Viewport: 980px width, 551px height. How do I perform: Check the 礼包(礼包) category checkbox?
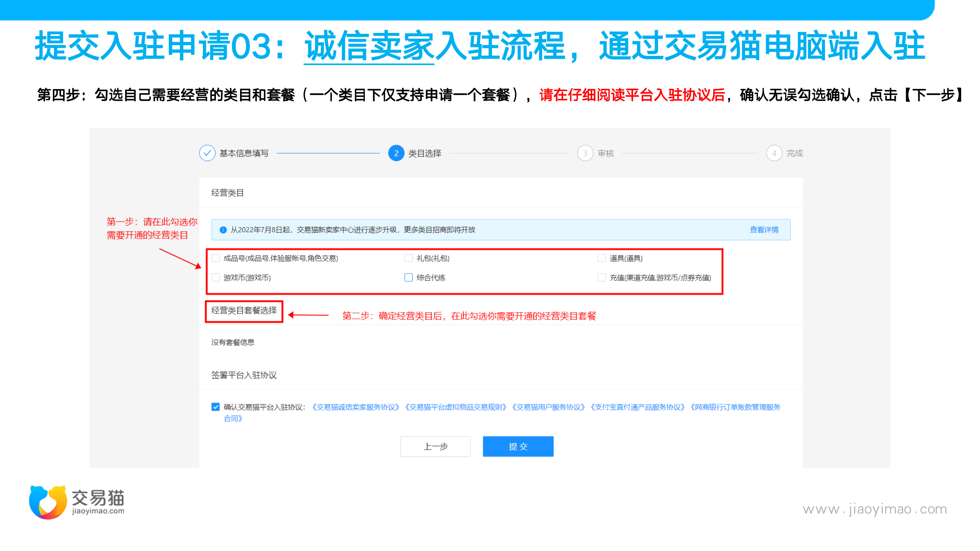[x=408, y=258]
